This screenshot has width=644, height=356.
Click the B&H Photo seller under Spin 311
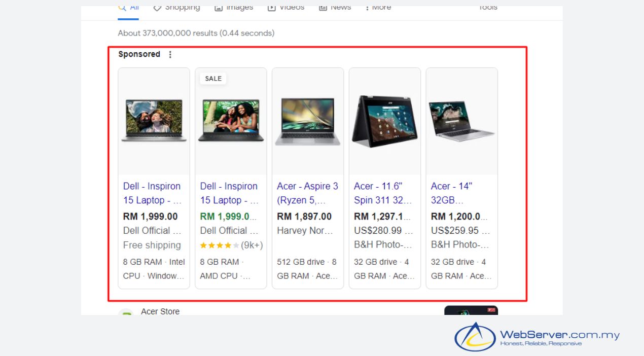[383, 244]
